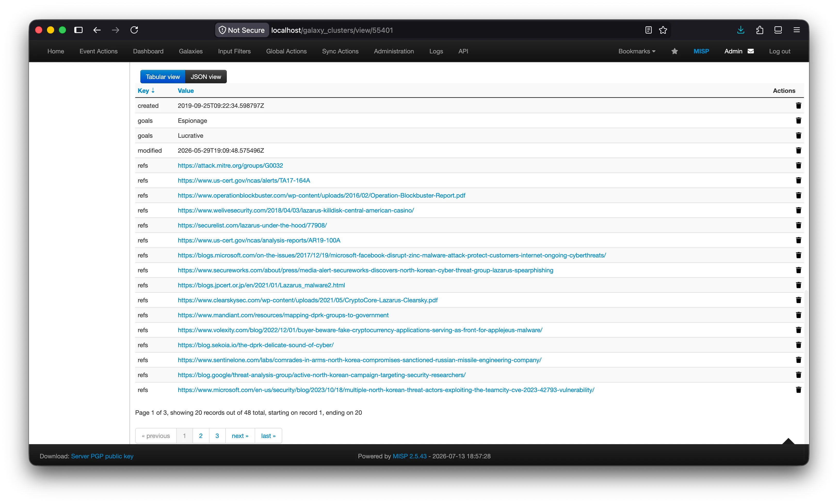Delete the mandiant dprk-groups ref row
838x504 pixels.
[x=798, y=315]
